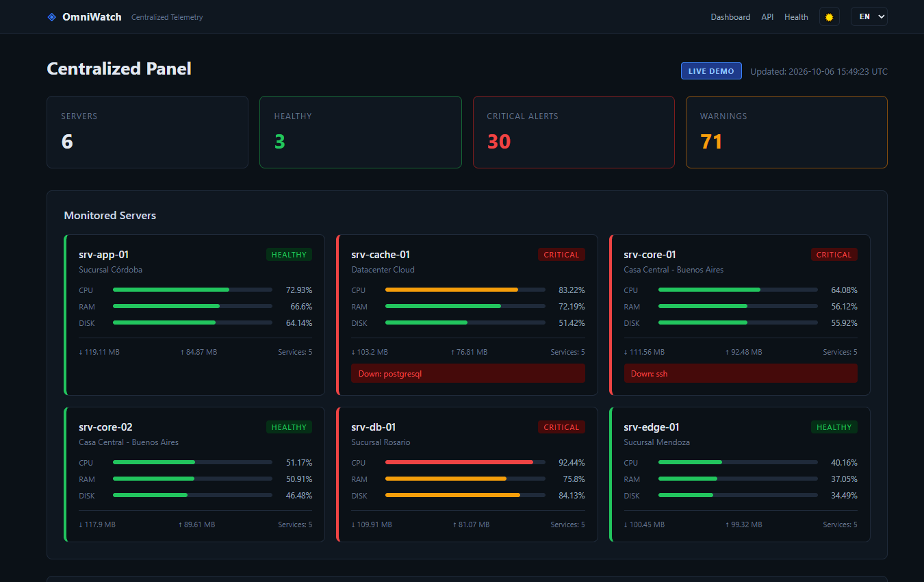Click srv-app-01 CPU usage bar

[x=192, y=290]
